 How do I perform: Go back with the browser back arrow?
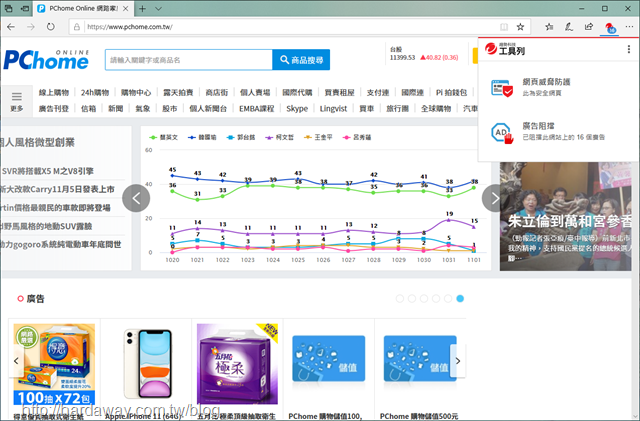[11, 27]
